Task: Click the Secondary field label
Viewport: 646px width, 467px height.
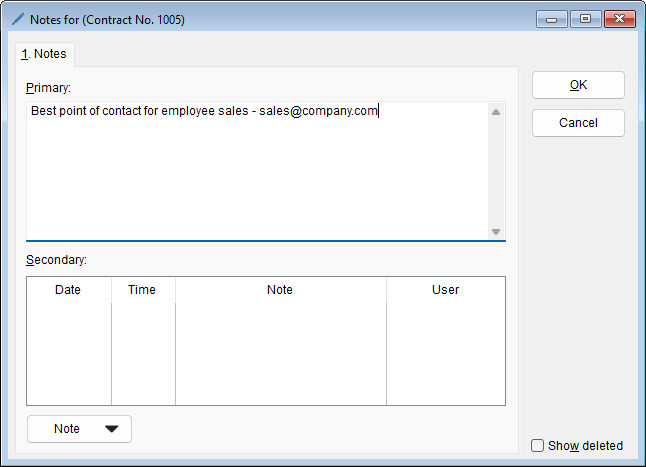Action: [x=56, y=260]
